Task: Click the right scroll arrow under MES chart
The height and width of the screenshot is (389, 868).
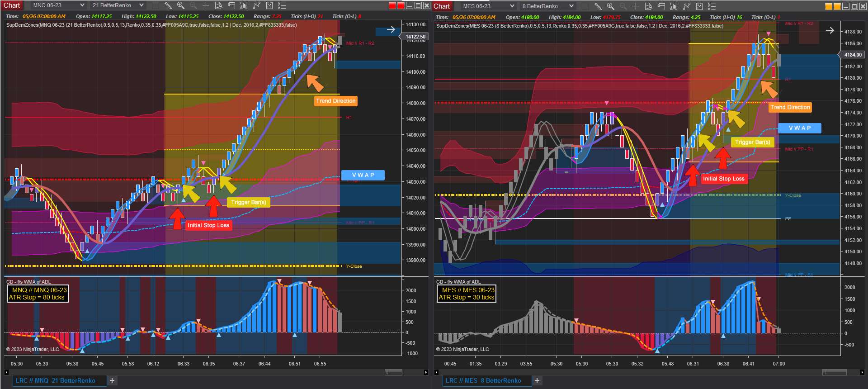Action: coord(862,372)
